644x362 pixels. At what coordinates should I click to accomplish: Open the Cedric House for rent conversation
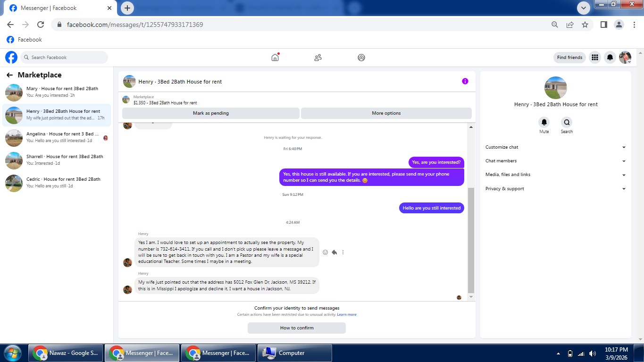pyautogui.click(x=57, y=183)
